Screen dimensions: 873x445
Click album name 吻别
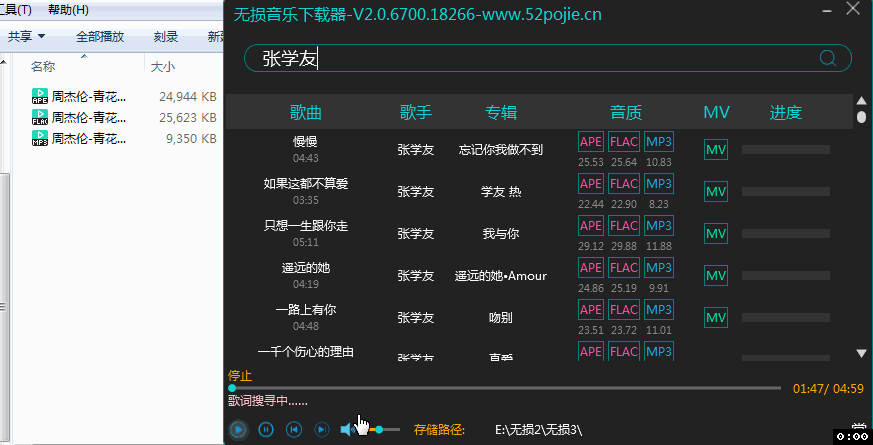(501, 317)
